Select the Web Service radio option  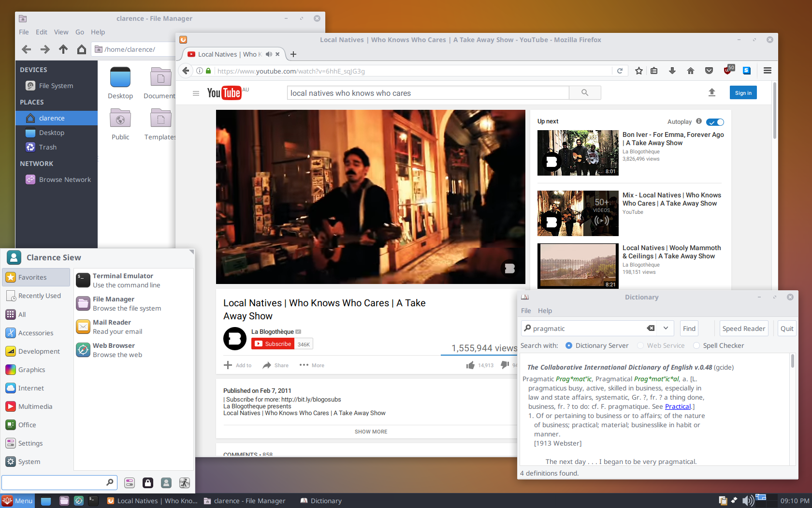640,345
